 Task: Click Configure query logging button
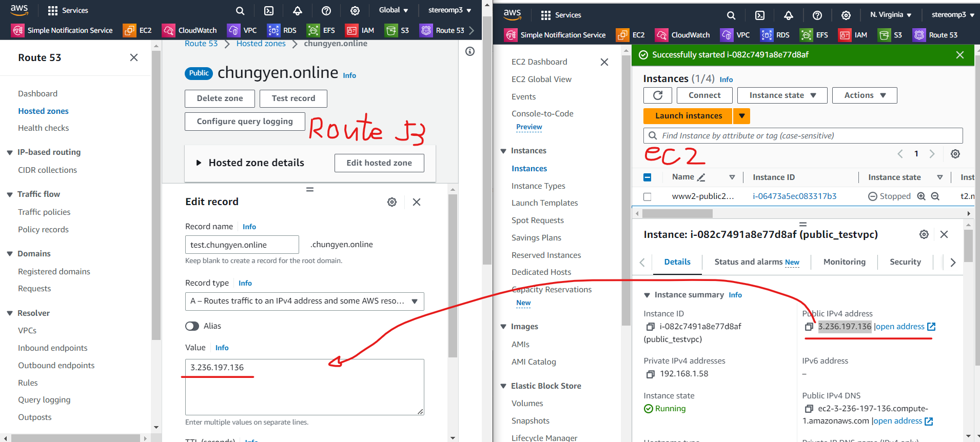[245, 122]
